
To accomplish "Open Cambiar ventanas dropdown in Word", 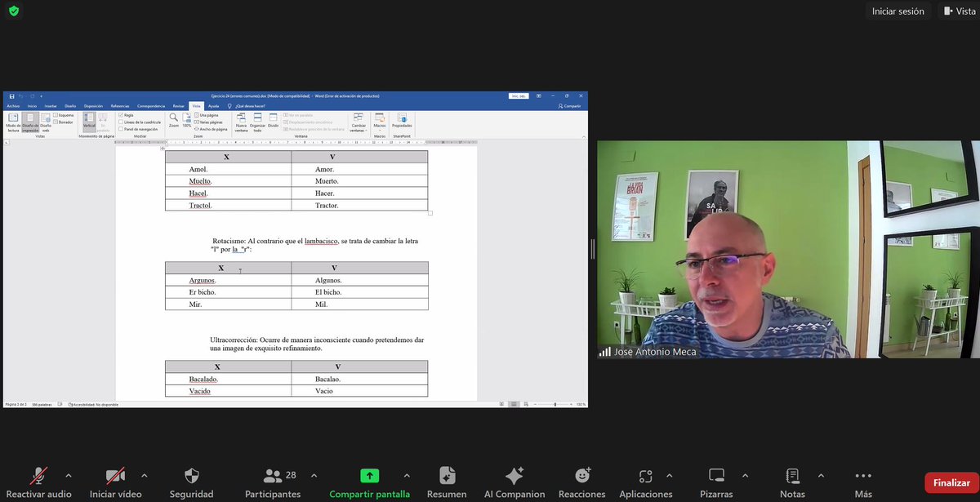I will [x=359, y=122].
